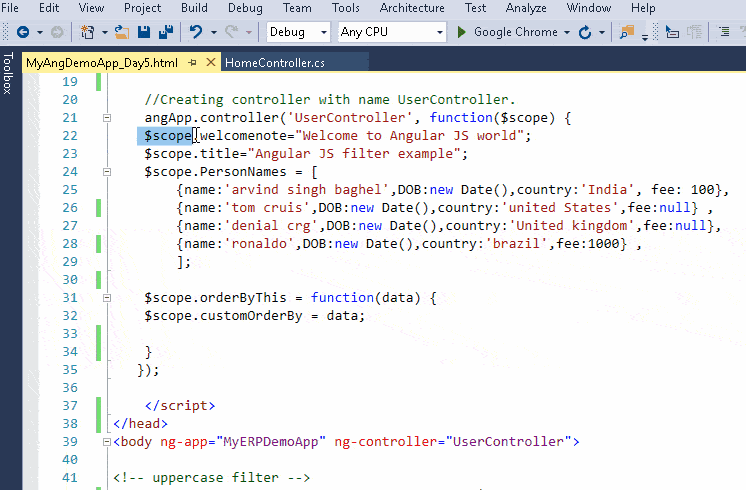
Task: Click the uppercase filter comment on line 41
Action: [211, 478]
